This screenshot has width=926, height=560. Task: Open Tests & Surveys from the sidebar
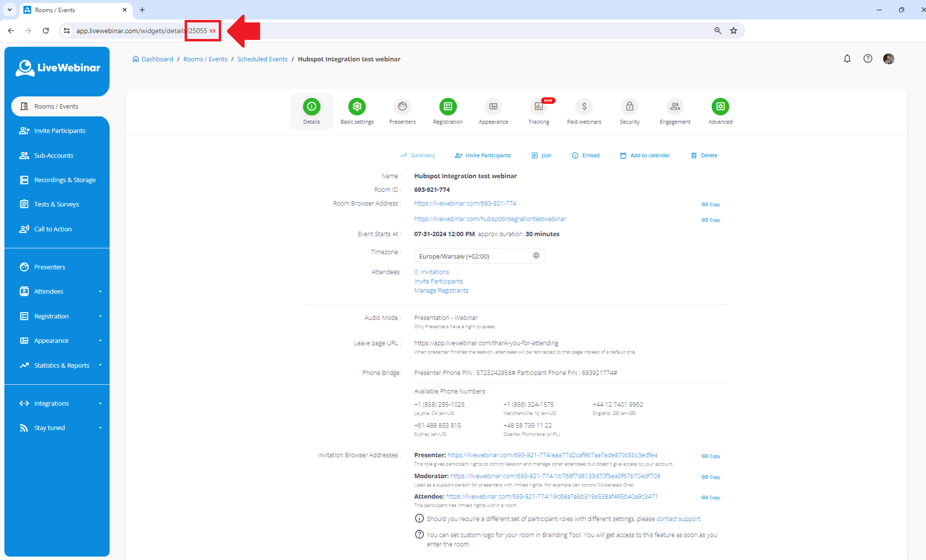(56, 204)
